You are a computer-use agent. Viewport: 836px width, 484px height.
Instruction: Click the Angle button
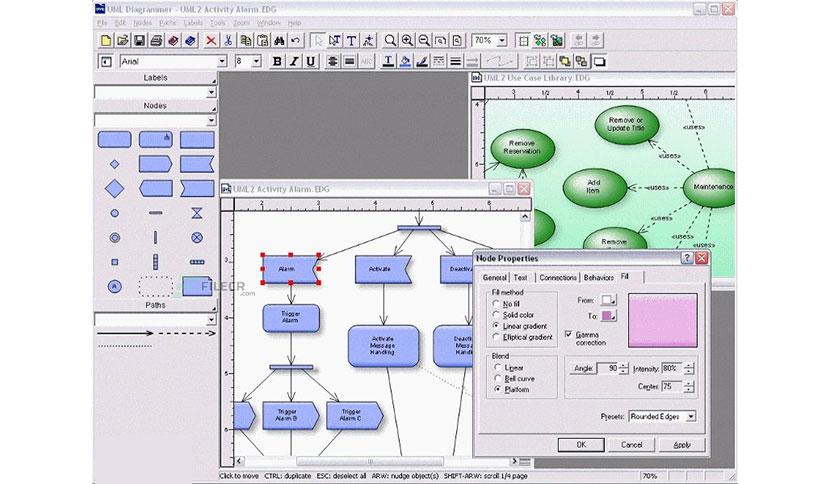pos(583,368)
